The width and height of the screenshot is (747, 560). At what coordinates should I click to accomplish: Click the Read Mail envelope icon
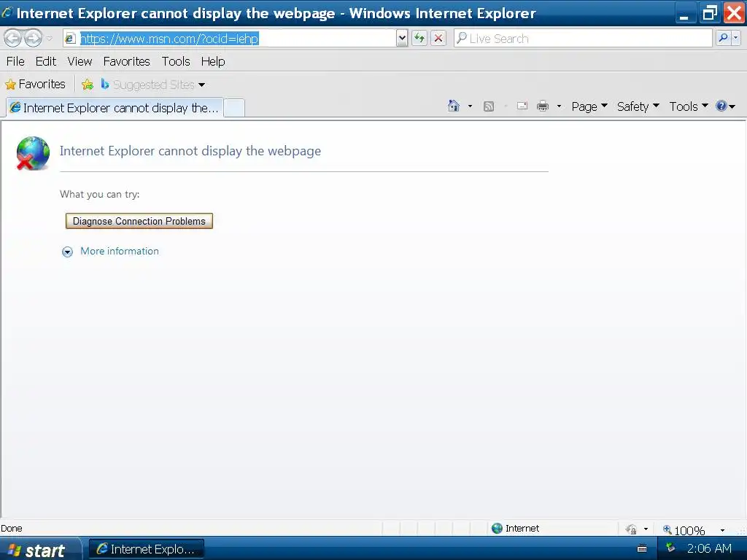(x=522, y=106)
